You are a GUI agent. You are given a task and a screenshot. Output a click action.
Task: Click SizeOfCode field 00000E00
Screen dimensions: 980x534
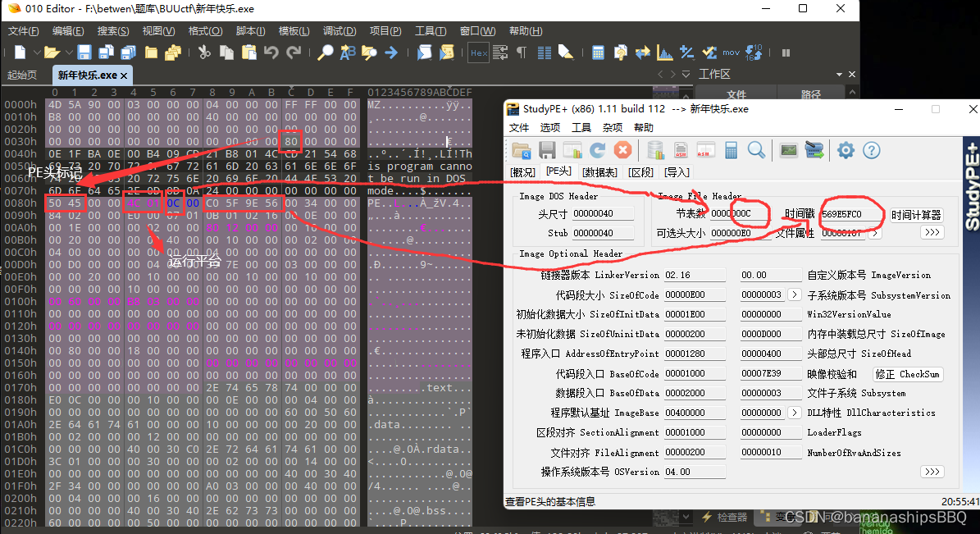pos(695,294)
